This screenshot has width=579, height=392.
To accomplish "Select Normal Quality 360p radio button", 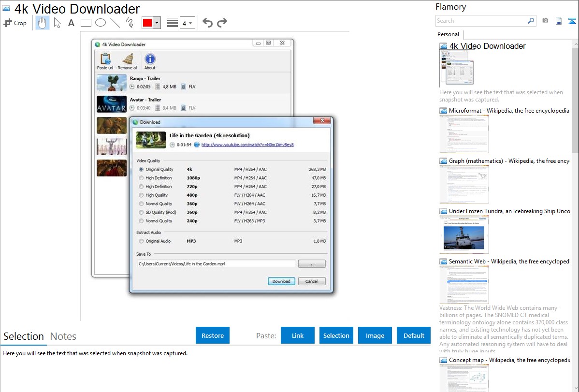I will tap(141, 204).
